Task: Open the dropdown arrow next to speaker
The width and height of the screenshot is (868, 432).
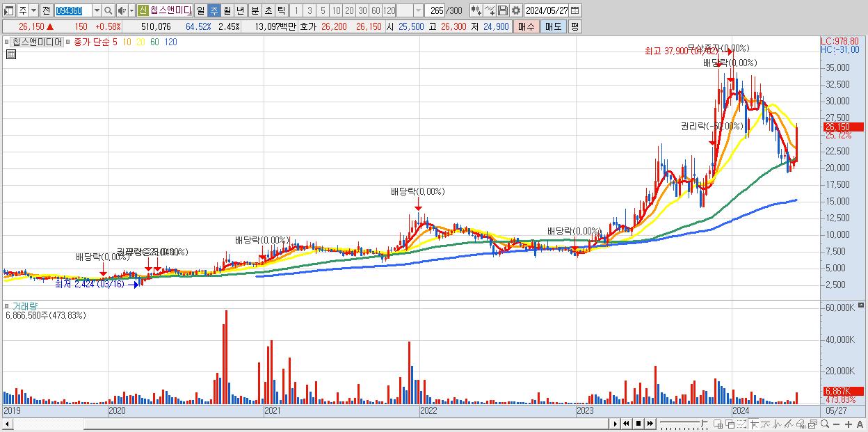Action: tap(131, 10)
